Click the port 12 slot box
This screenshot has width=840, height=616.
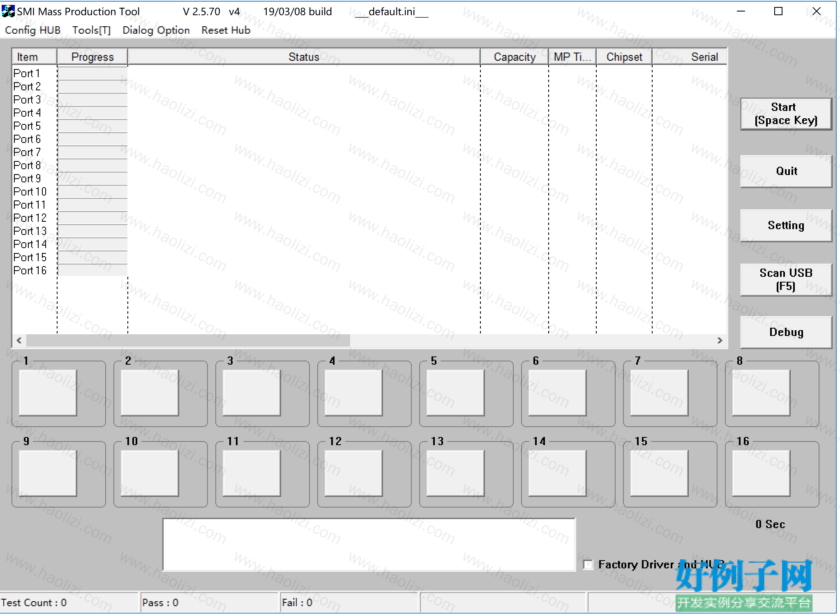(x=353, y=473)
